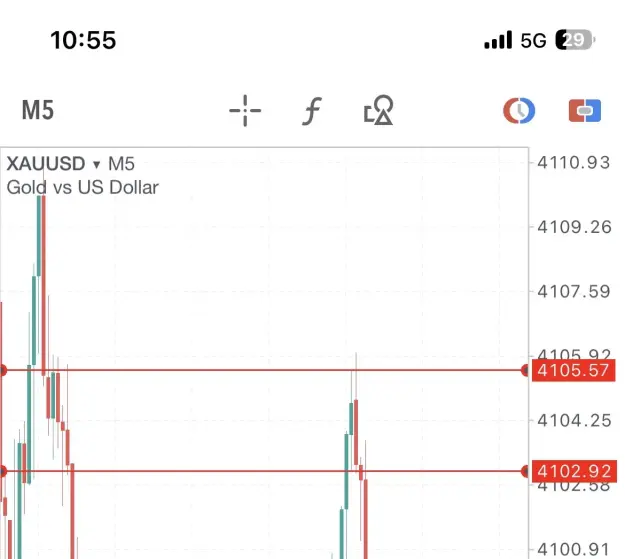Screen dimensions: 625x559
Task: Select the 4105.57 red price label
Action: [574, 370]
